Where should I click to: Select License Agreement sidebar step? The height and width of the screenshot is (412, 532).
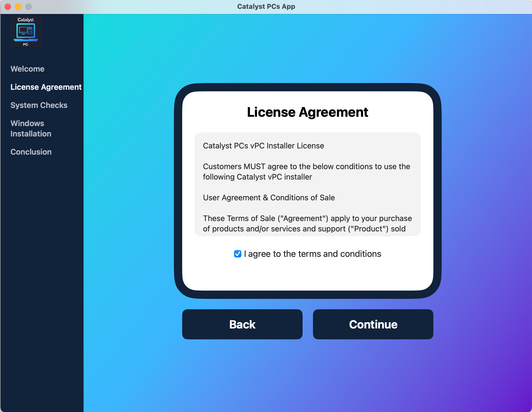(x=46, y=87)
